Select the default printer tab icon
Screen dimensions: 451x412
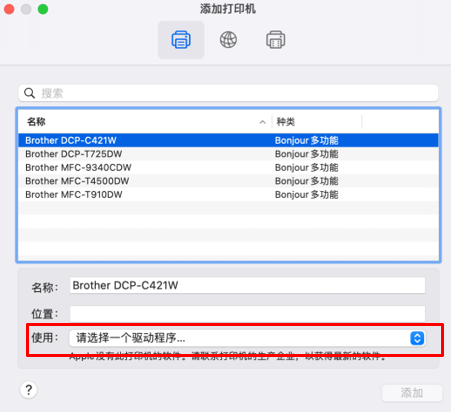point(181,40)
